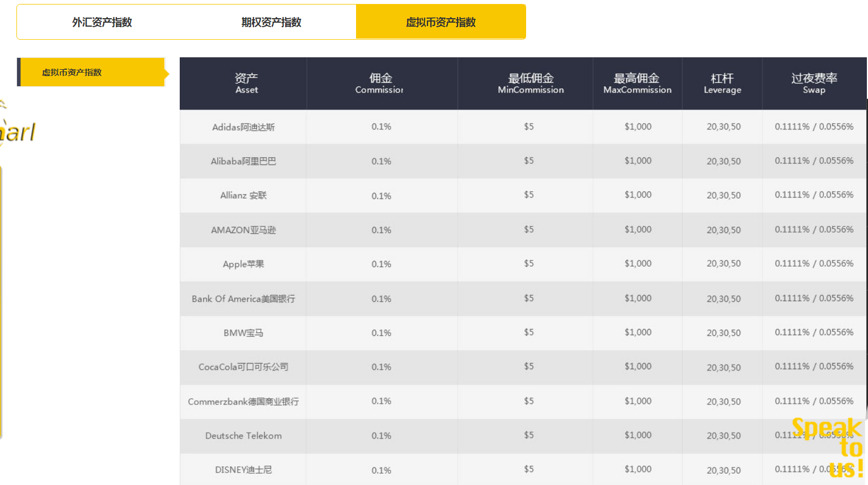
Task: Click the 20,30,50 leverage in DISNEY row
Action: click(x=723, y=470)
